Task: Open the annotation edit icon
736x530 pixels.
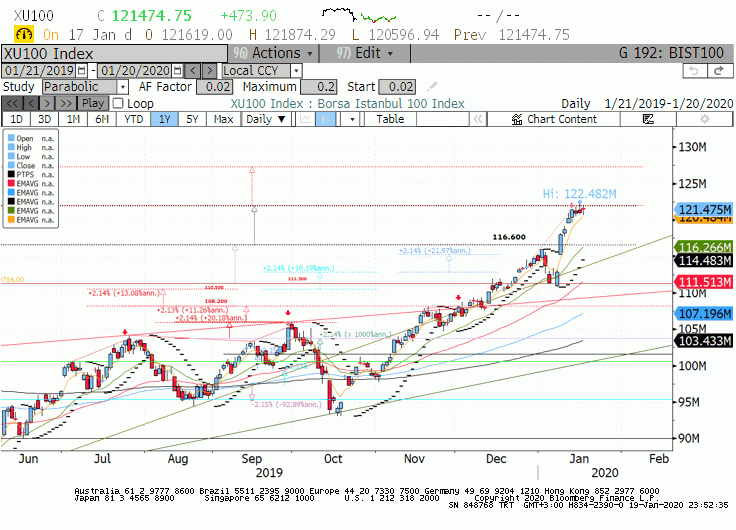Action: tap(648, 119)
